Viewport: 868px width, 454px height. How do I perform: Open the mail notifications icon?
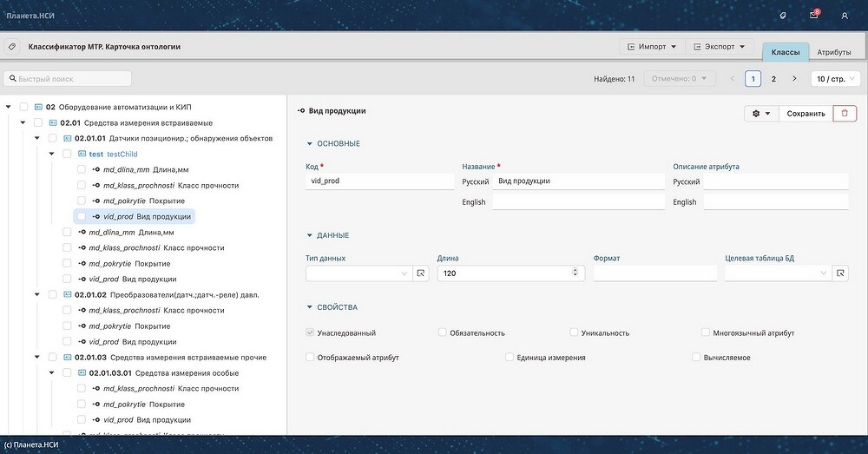814,15
